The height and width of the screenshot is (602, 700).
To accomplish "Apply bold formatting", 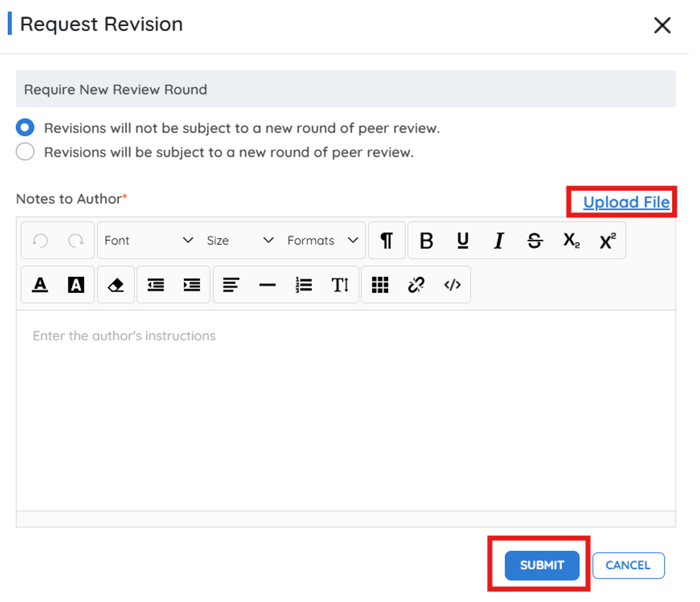I will tap(427, 241).
